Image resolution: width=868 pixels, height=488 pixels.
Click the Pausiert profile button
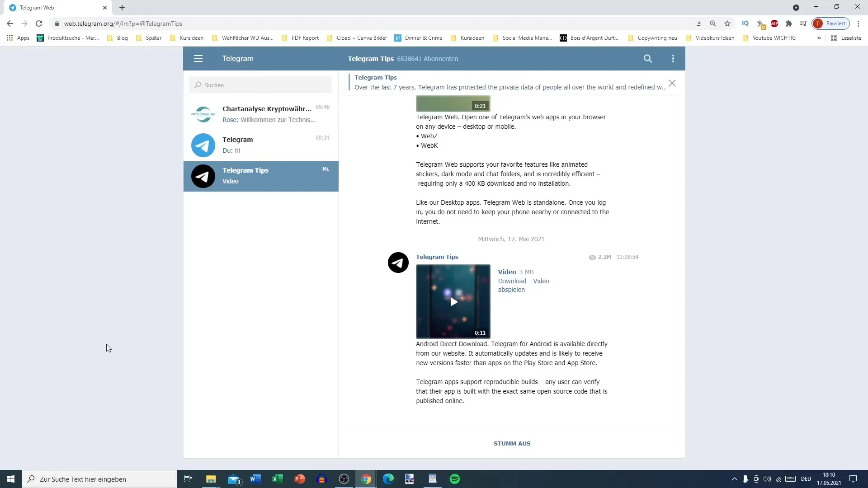(831, 23)
